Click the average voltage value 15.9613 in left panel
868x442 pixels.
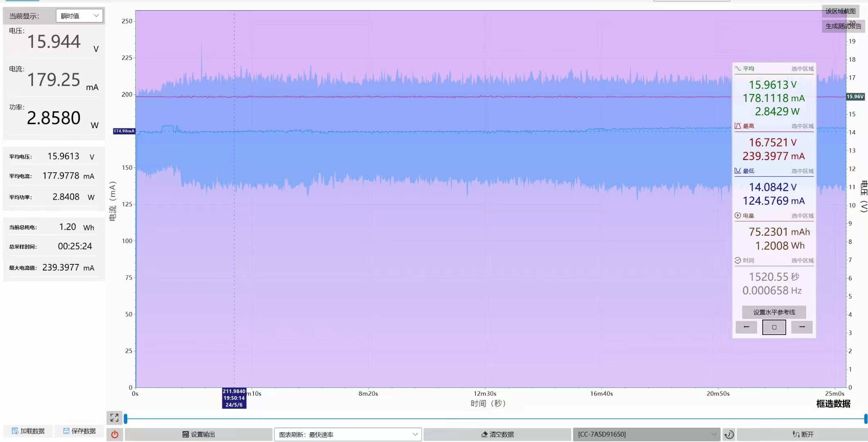[63, 156]
